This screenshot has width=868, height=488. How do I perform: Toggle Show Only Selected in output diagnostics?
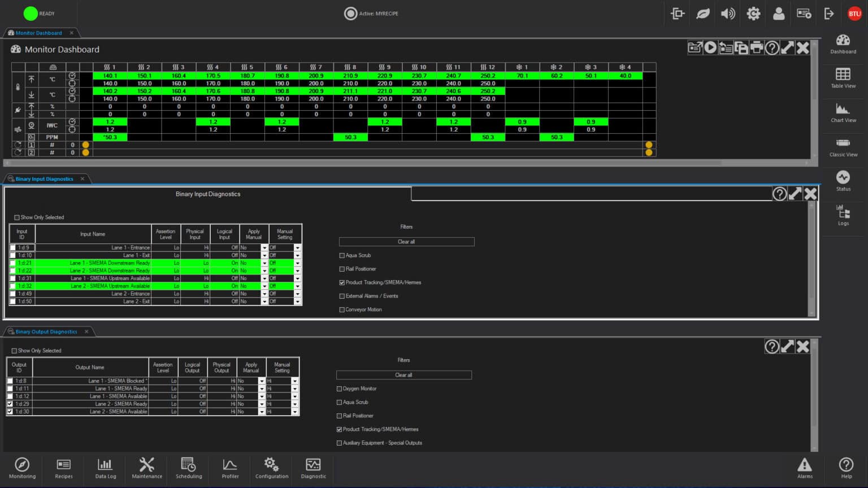(x=15, y=351)
